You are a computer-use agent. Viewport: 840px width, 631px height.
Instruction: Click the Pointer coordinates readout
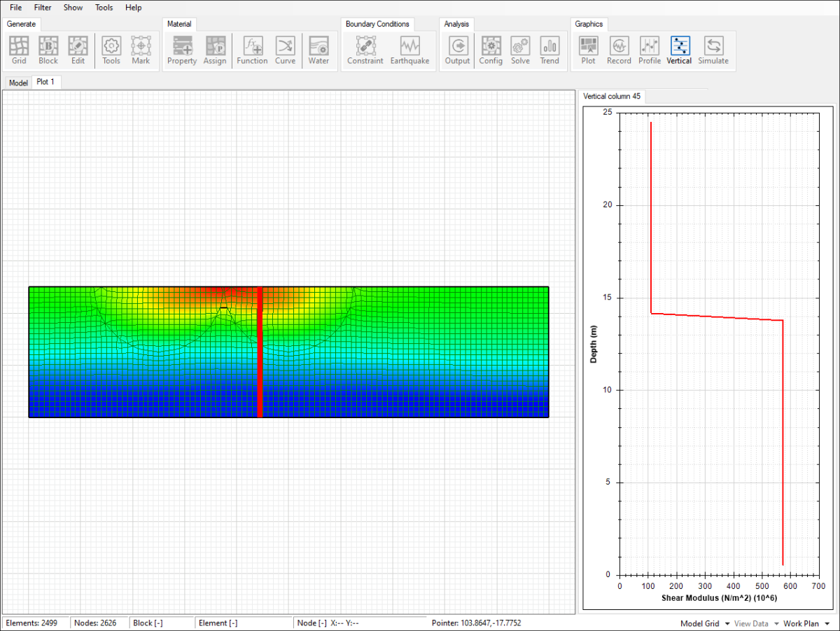coord(477,623)
